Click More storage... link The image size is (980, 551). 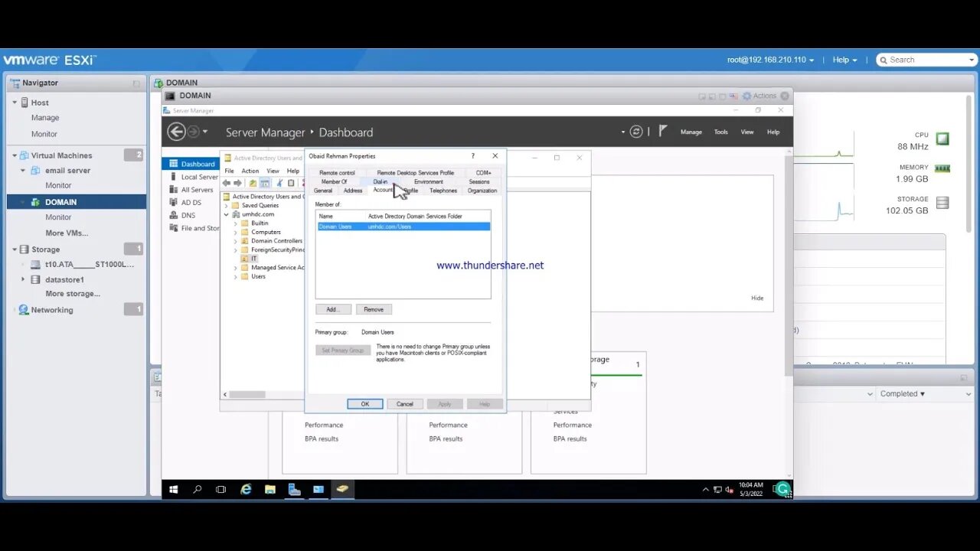[x=73, y=294]
